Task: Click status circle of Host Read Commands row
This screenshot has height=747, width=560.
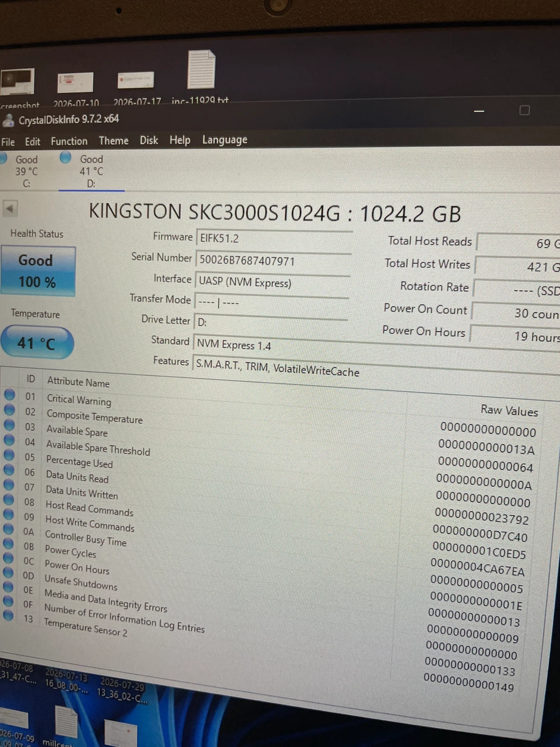Action: point(9,500)
